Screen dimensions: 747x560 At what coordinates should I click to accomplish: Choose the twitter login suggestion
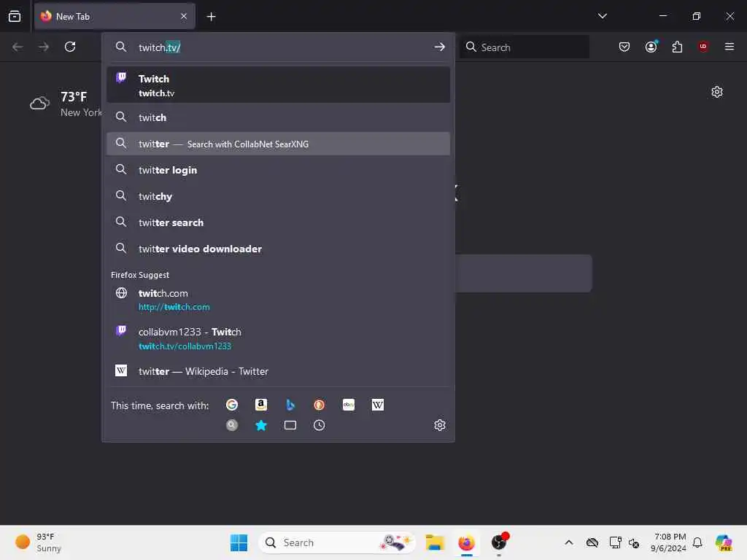(x=278, y=170)
